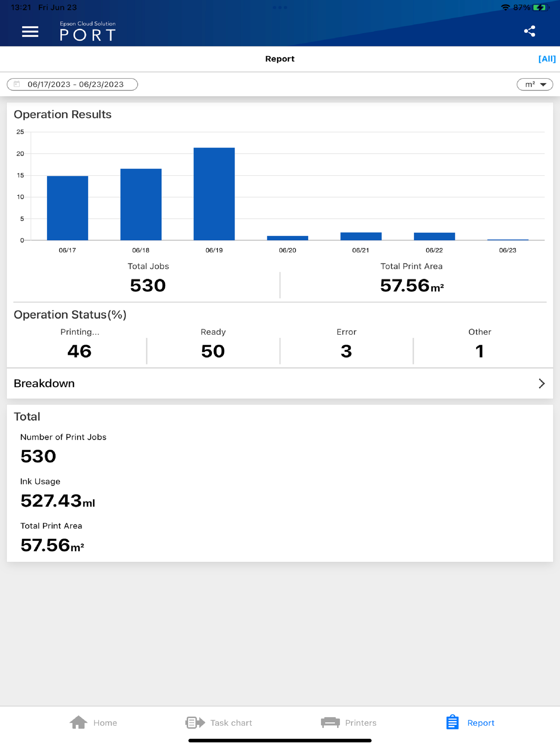Tap the Printers icon
This screenshot has width=560, height=747.
click(x=330, y=723)
